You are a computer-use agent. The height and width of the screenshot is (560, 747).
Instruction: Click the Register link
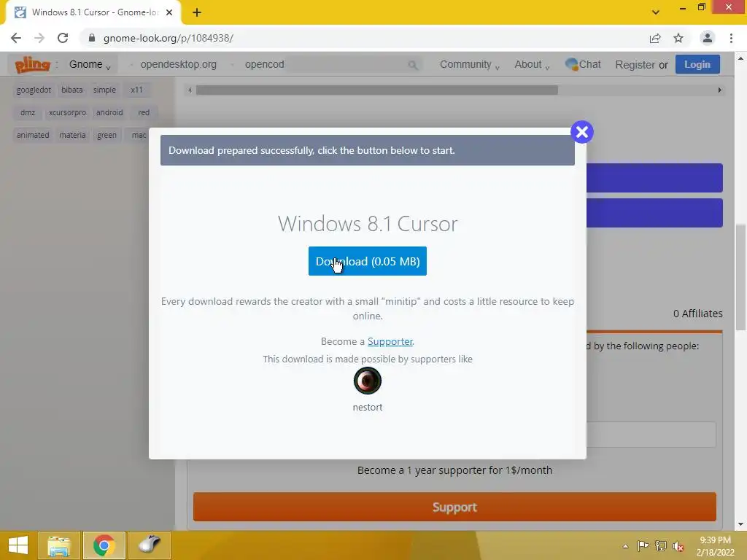tap(635, 65)
